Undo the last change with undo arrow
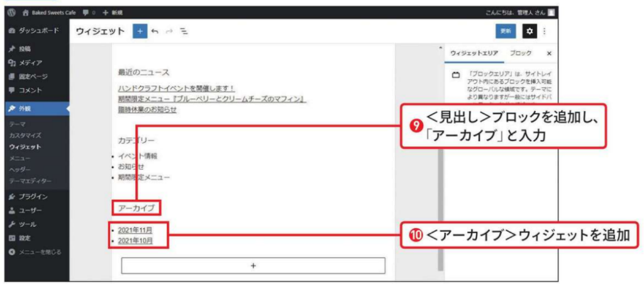The width and height of the screenshot is (644, 284). [155, 31]
